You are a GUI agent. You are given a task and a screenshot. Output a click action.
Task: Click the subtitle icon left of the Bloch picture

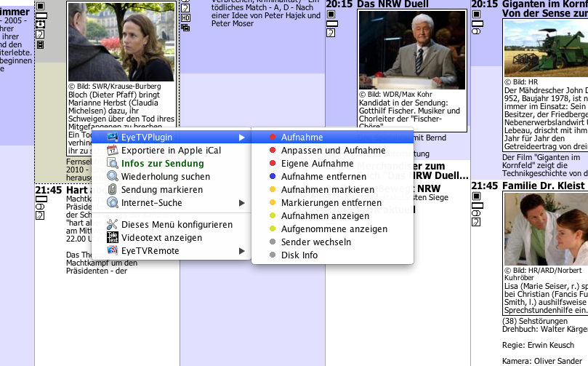click(x=40, y=34)
